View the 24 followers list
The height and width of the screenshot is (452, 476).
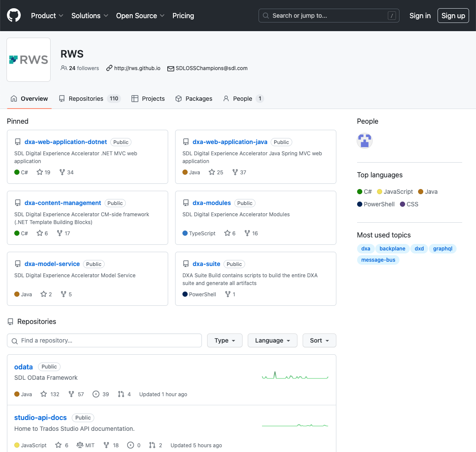pos(80,68)
